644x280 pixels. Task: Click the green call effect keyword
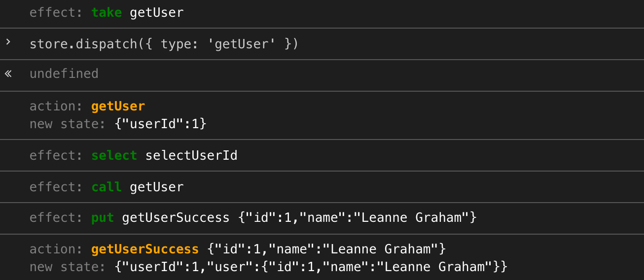107,187
